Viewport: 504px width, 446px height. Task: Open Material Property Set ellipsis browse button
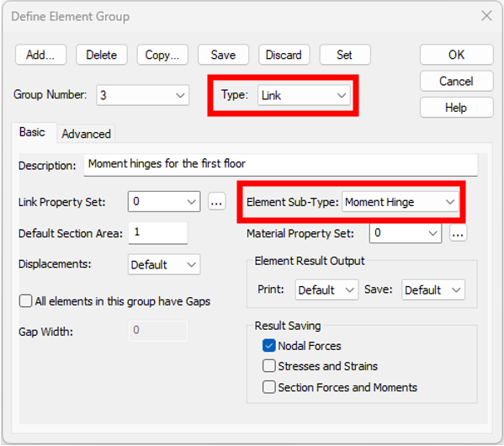tap(458, 233)
